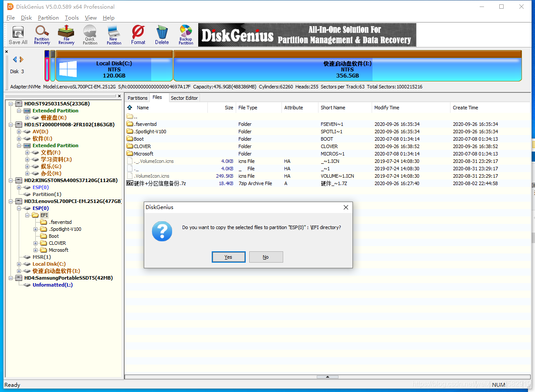Select Unformatted(L:) partition in tree
The image size is (535, 392).
(x=52, y=285)
